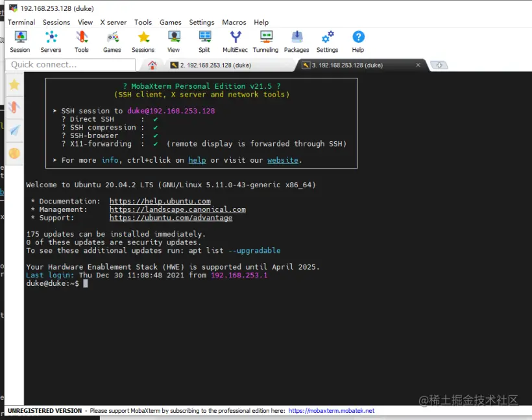Open https://help.ubuntu.com link
The height and width of the screenshot is (420, 532).
160,202
